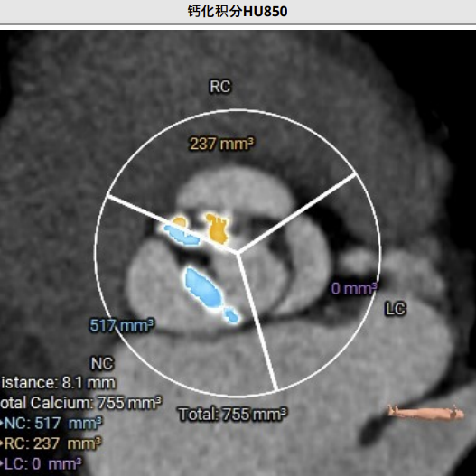Click the center point of three cusp dividers
This screenshot has height=476, width=476.
click(x=238, y=252)
